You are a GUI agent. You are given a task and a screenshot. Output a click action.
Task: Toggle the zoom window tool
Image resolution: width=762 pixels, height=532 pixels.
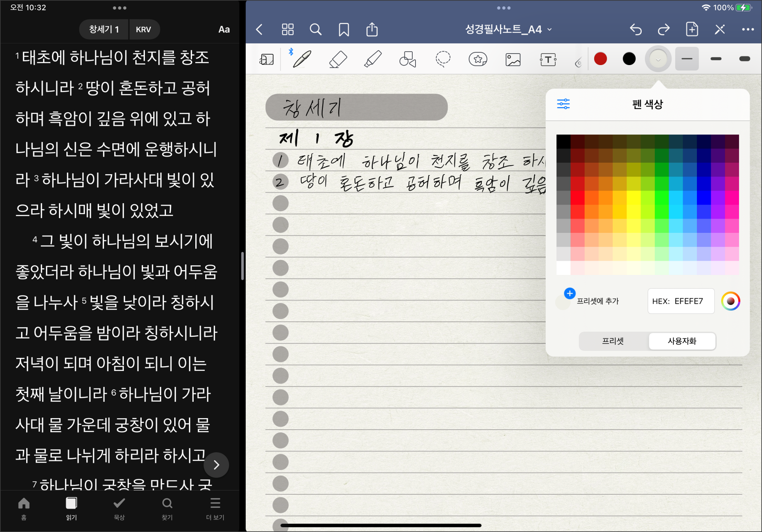tap(266, 60)
